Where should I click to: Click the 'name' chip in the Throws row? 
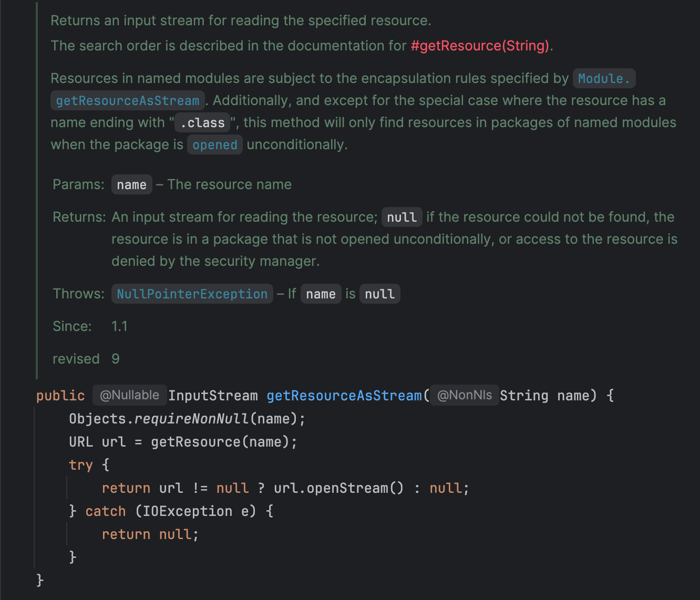321,294
